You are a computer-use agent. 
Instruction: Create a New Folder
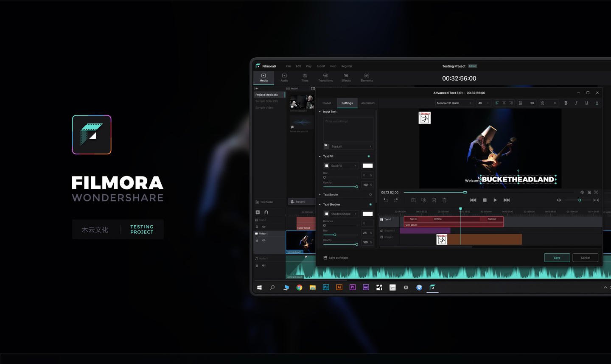(264, 202)
